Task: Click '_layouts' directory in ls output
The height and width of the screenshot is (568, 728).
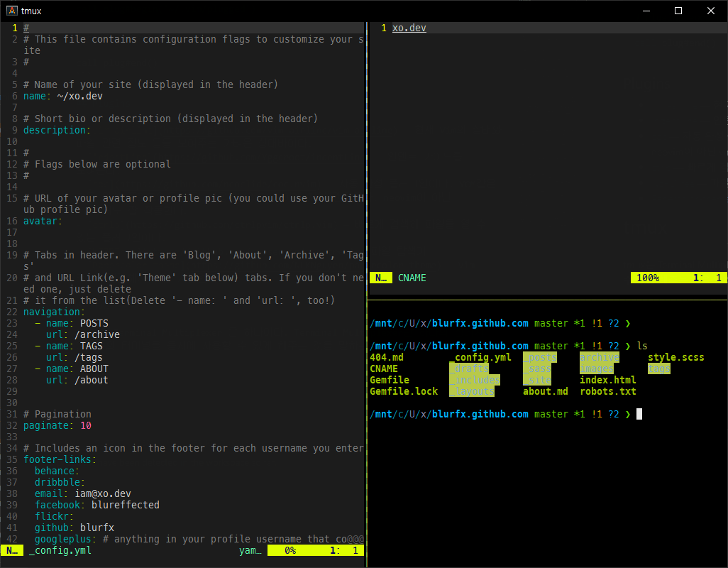Action: [472, 391]
